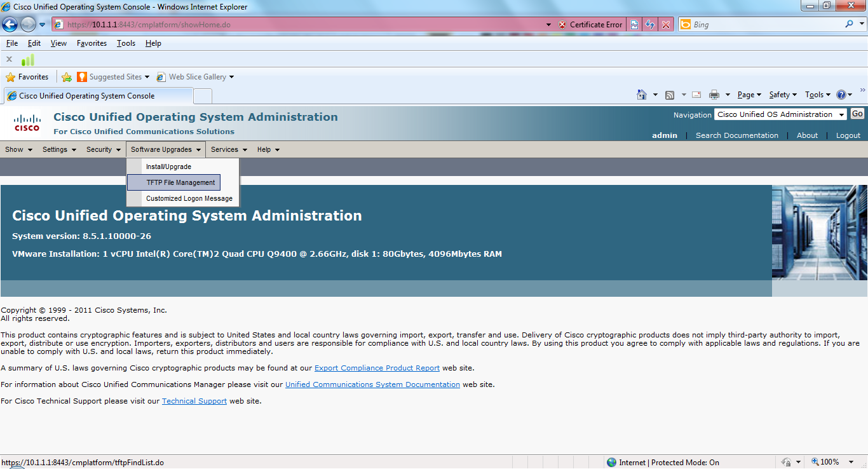Open the Navigation combo box
This screenshot has height=469, width=868.
[780, 114]
